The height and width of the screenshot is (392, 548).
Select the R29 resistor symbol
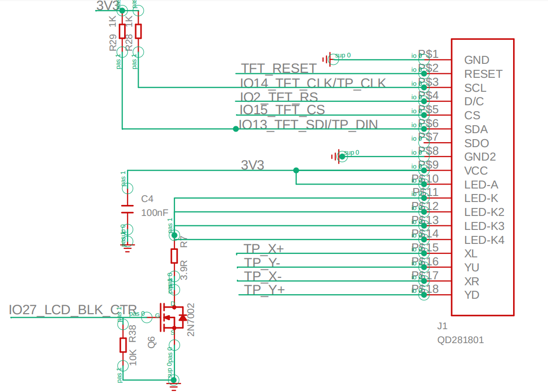(x=122, y=31)
